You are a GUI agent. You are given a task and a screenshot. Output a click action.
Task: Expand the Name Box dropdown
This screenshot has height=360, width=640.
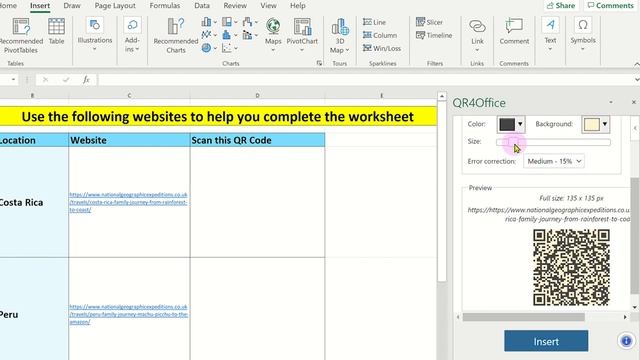[x=13, y=80]
